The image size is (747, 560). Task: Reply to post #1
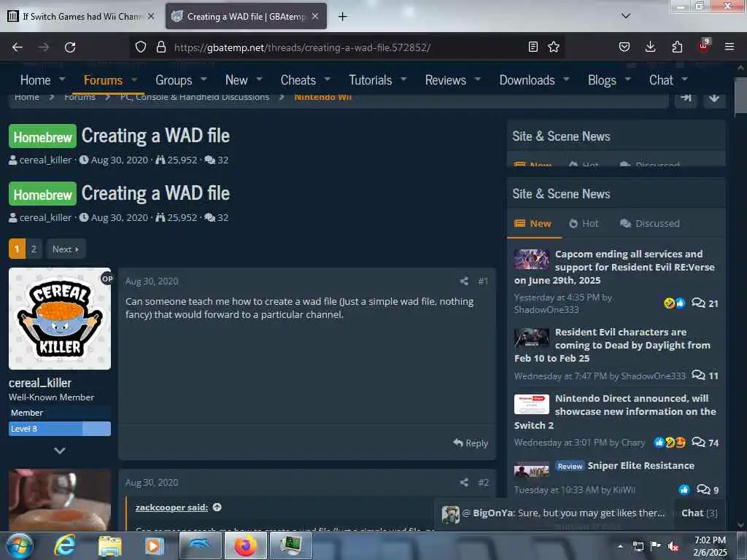coord(471,443)
